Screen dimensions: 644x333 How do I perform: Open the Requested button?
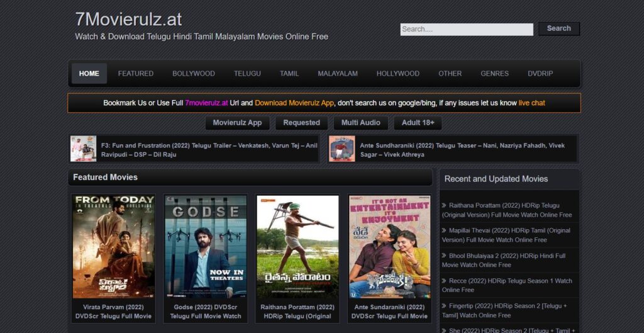301,123
